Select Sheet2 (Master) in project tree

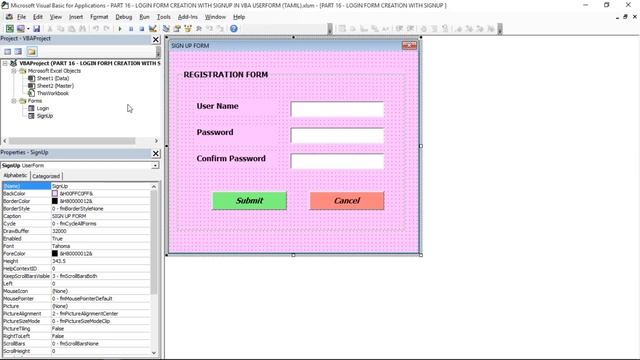(x=55, y=86)
